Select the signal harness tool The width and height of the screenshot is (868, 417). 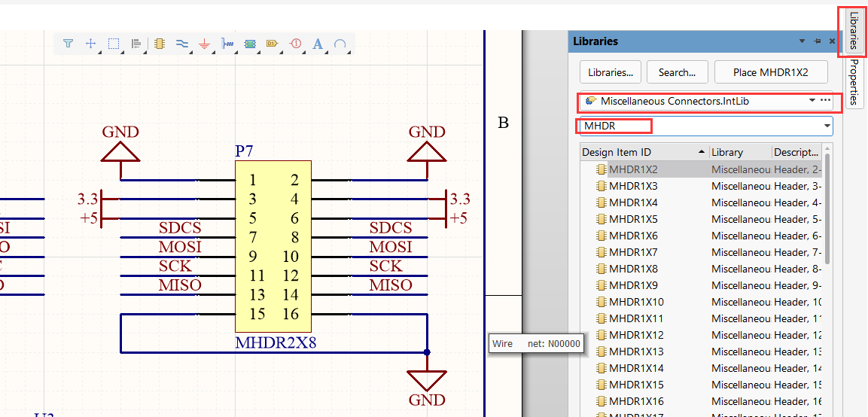pyautogui.click(x=227, y=43)
